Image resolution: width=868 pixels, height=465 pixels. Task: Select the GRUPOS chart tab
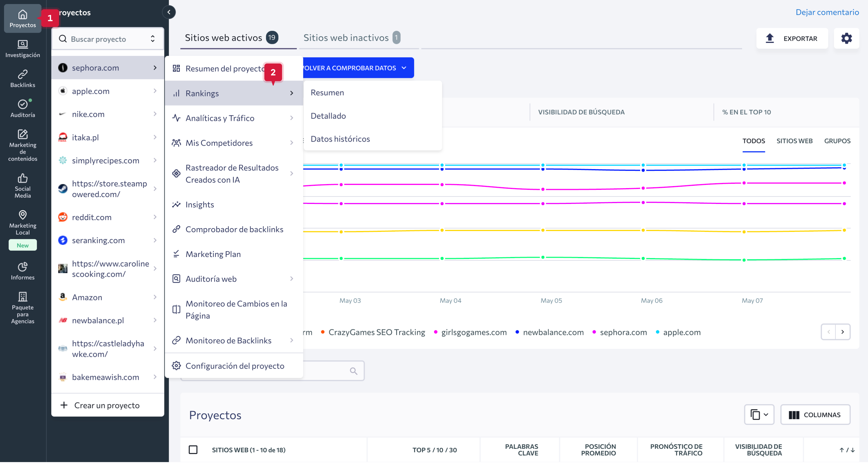point(837,141)
